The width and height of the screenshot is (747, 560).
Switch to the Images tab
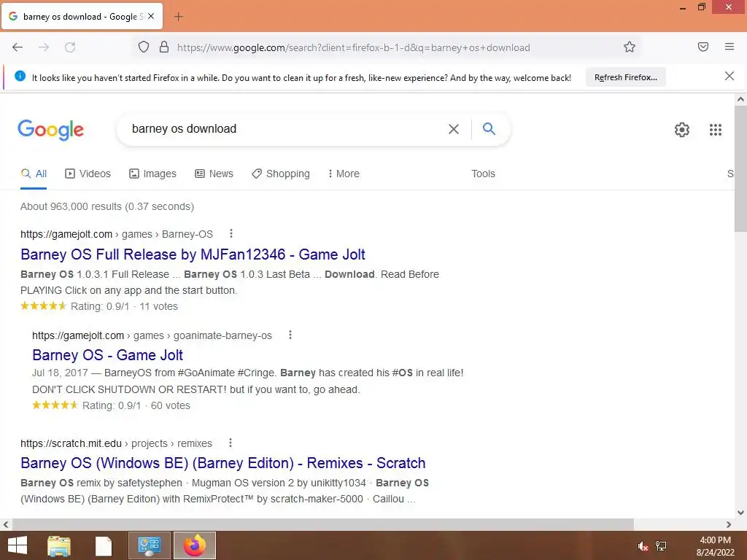[152, 174]
